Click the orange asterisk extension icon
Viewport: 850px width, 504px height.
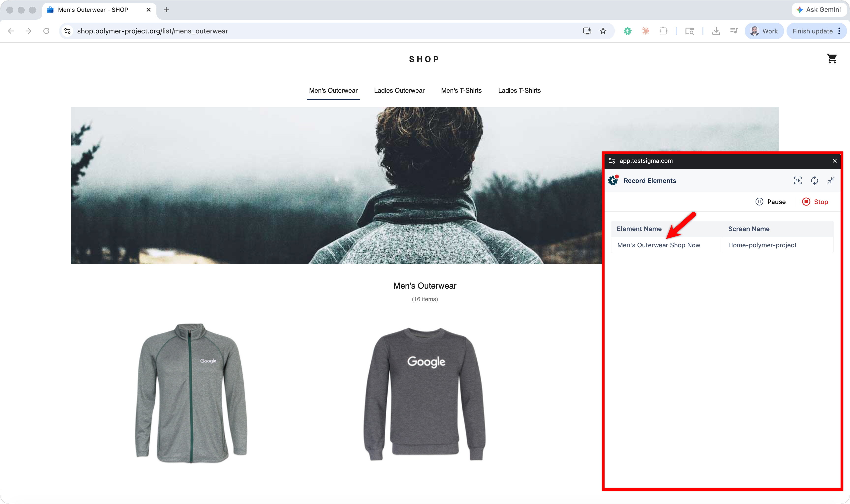[645, 31]
